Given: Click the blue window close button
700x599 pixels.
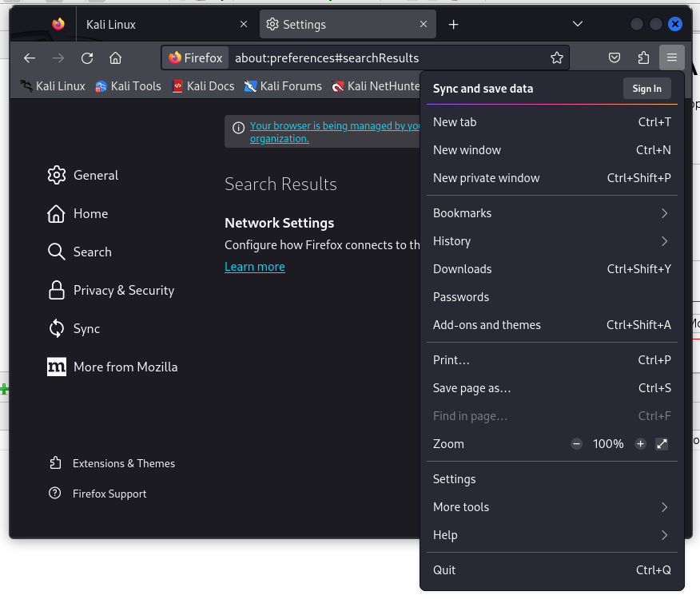Looking at the screenshot, I should point(675,24).
